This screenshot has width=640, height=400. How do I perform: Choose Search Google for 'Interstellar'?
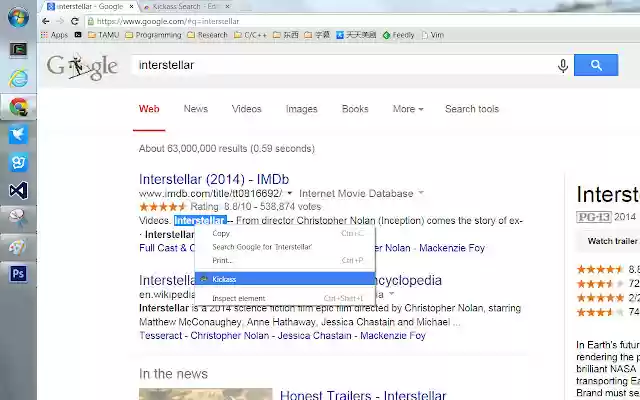[x=284, y=247]
